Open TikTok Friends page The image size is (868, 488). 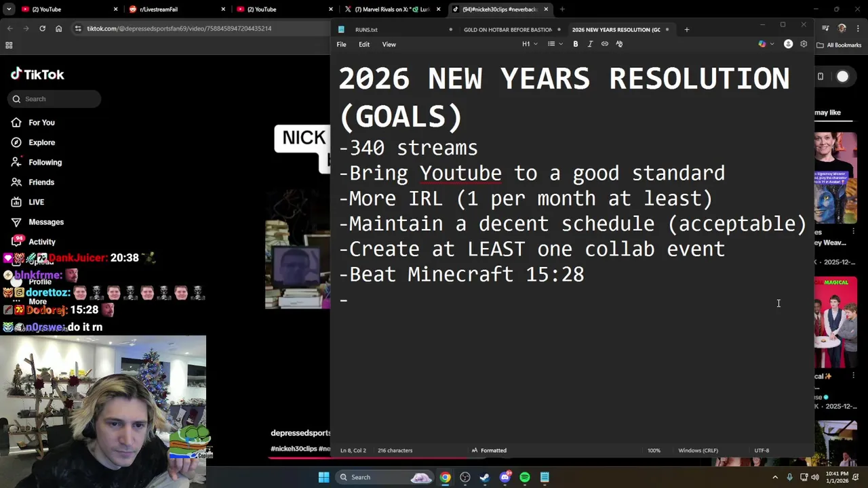[x=33, y=182]
